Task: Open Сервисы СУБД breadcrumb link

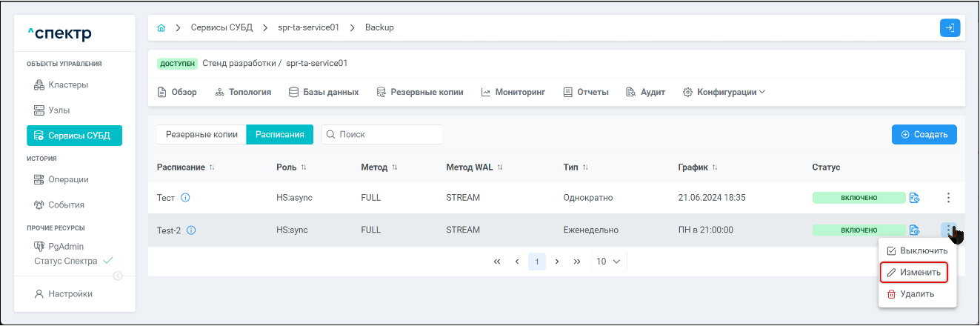Action: pos(221,28)
